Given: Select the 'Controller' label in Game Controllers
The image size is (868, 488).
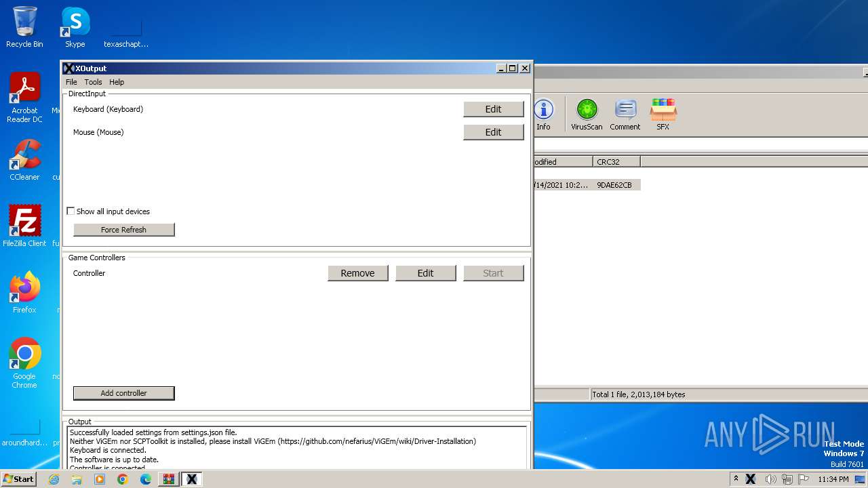Looking at the screenshot, I should point(89,273).
